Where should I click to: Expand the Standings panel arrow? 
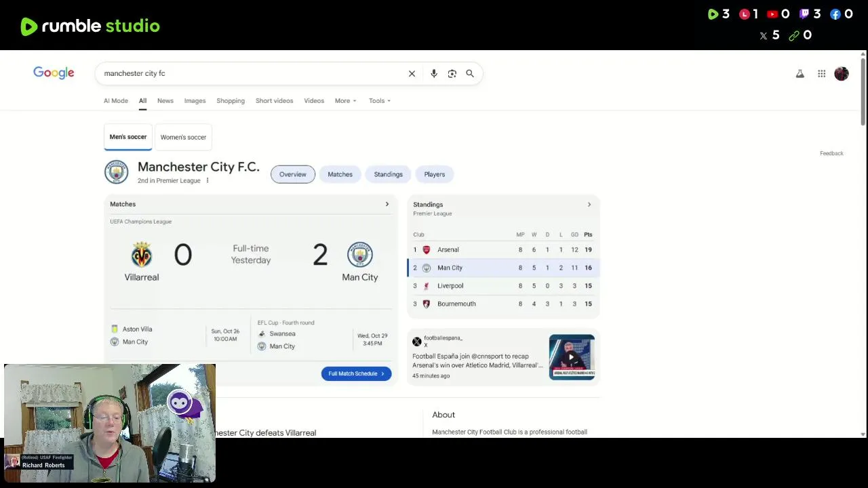589,204
